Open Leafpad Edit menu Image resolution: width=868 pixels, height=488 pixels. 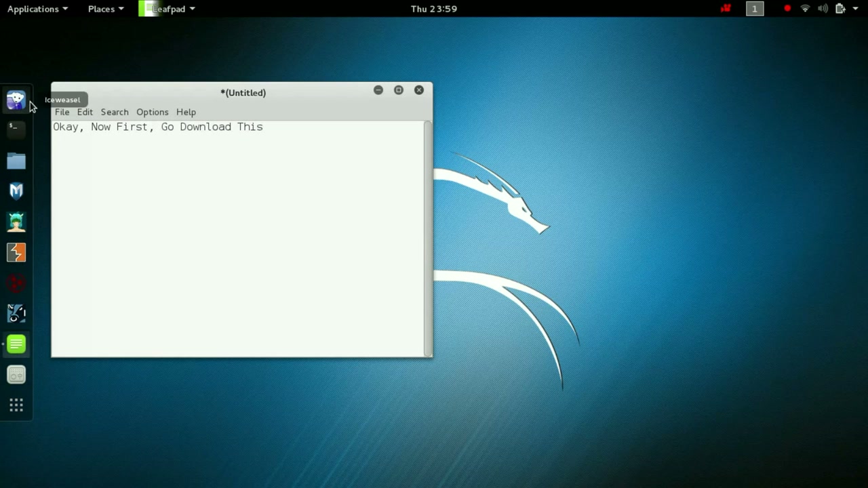click(85, 112)
